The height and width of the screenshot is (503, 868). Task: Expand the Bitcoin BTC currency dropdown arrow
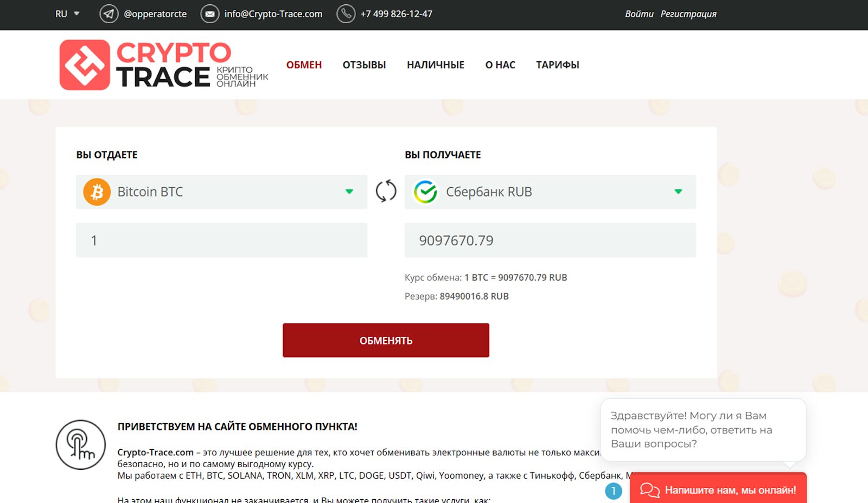[349, 192]
